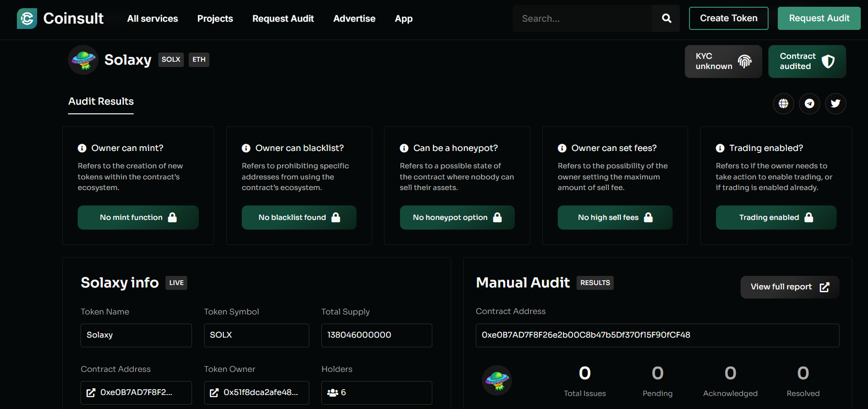Click the Owner can mint? heading

pos(127,148)
